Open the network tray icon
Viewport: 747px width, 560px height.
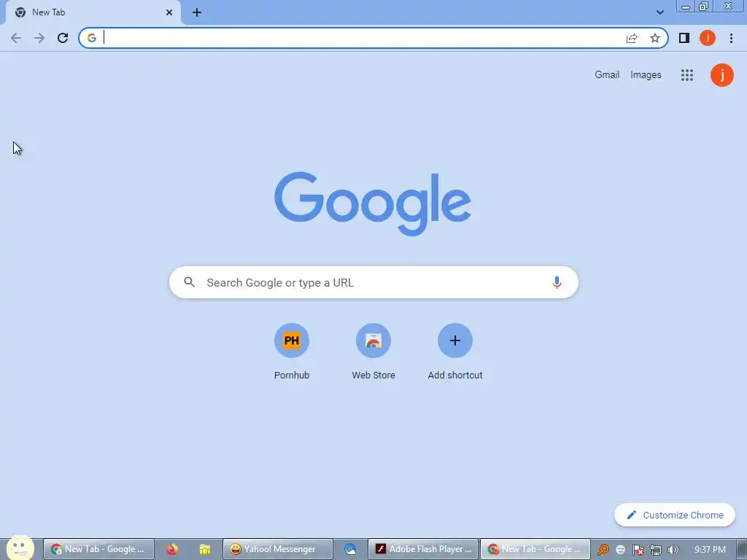(656, 550)
